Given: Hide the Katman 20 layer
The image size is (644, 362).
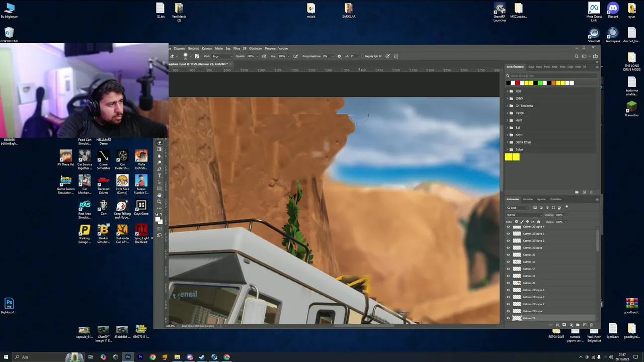Looking at the screenshot, I should click(x=508, y=283).
